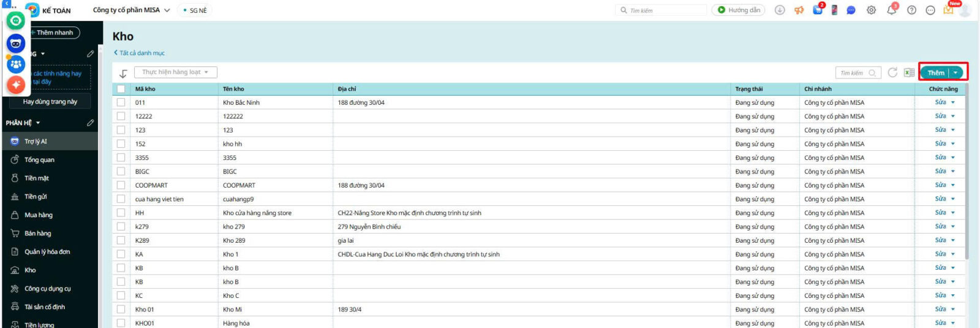Viewport: 980px width, 328px height.
Task: Open the notifications bell
Action: [891, 10]
